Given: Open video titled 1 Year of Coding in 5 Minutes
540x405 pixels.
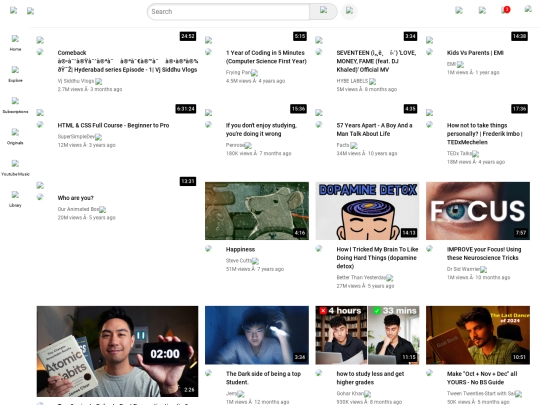Looking at the screenshot, I should pos(266,57).
